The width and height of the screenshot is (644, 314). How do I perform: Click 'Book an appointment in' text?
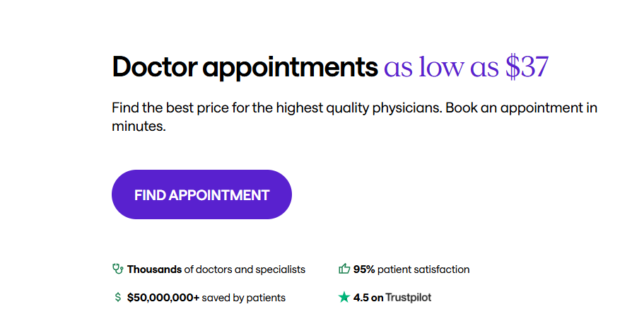tap(521, 108)
